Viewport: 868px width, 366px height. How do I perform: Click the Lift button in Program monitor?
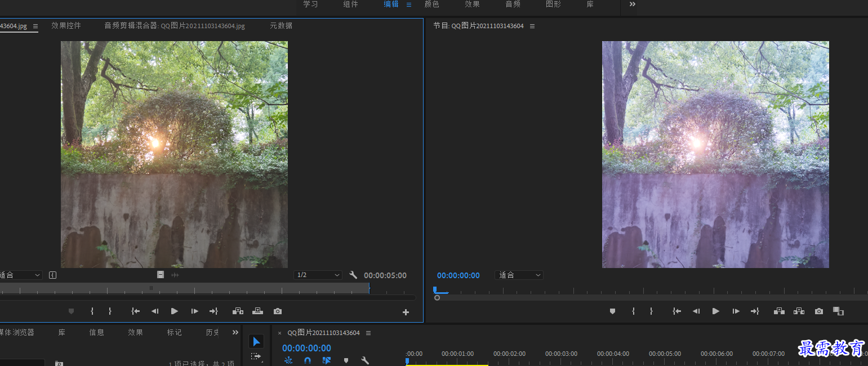[779, 311]
